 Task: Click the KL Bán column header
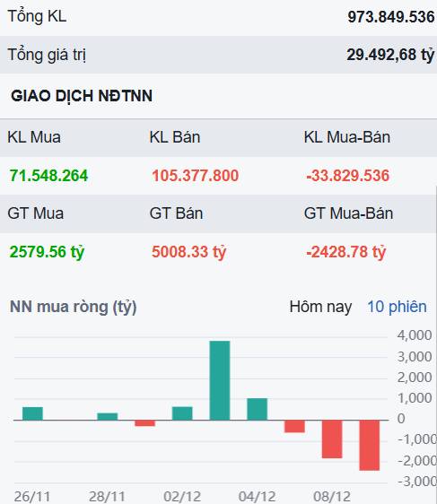point(175,137)
